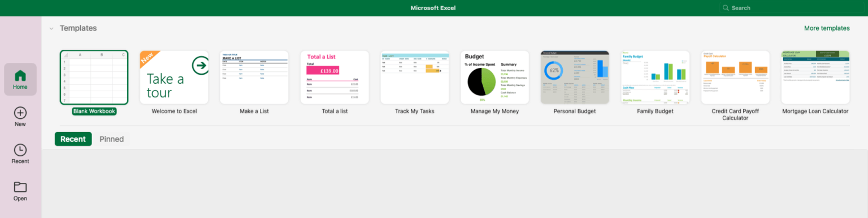Viewport: 868px width, 218px height.
Task: Click the 'Total a list' caption
Action: tap(335, 112)
